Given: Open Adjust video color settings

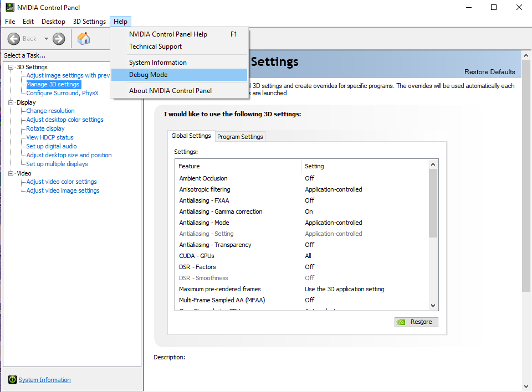Looking at the screenshot, I should tap(62, 182).
